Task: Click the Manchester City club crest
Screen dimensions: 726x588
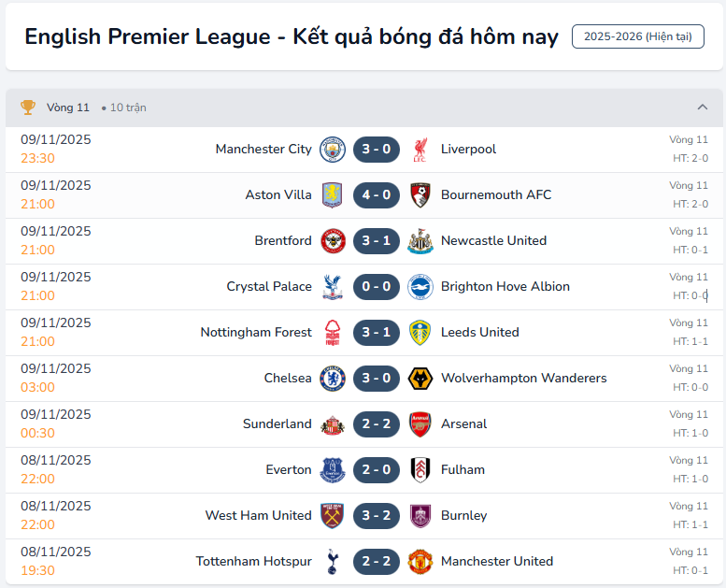Action: [333, 150]
